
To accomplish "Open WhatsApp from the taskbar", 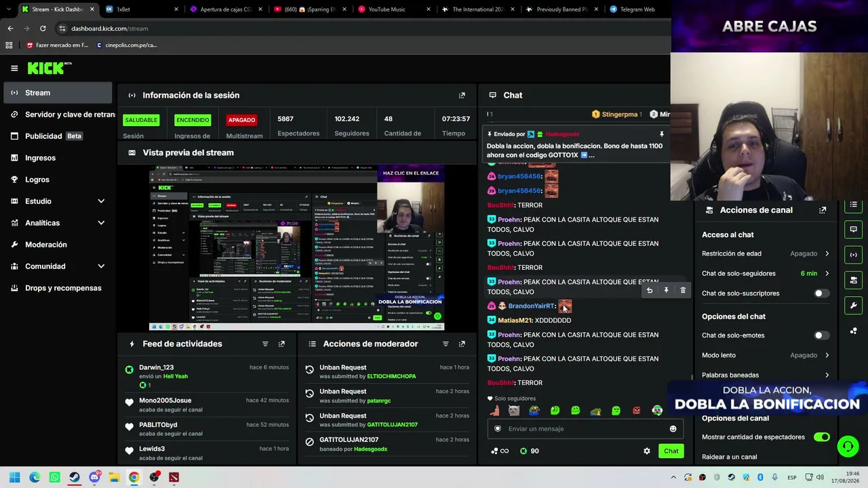I will coord(55,477).
